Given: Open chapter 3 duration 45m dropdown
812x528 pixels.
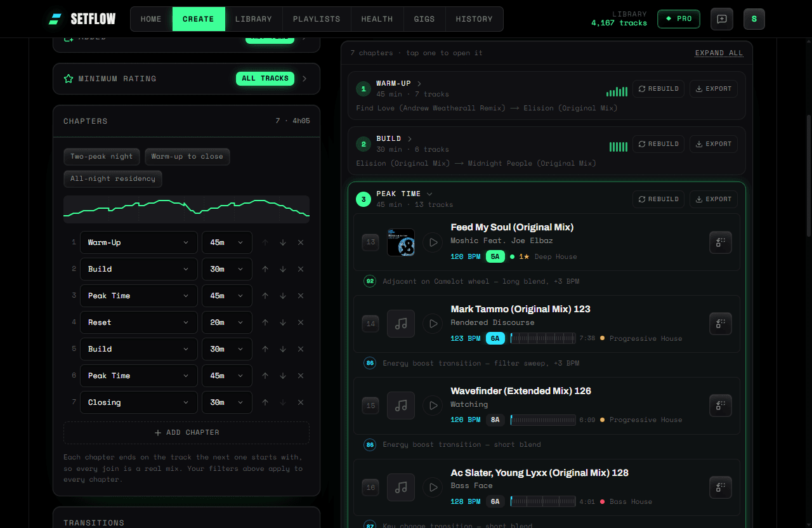Looking at the screenshot, I should pos(227,296).
